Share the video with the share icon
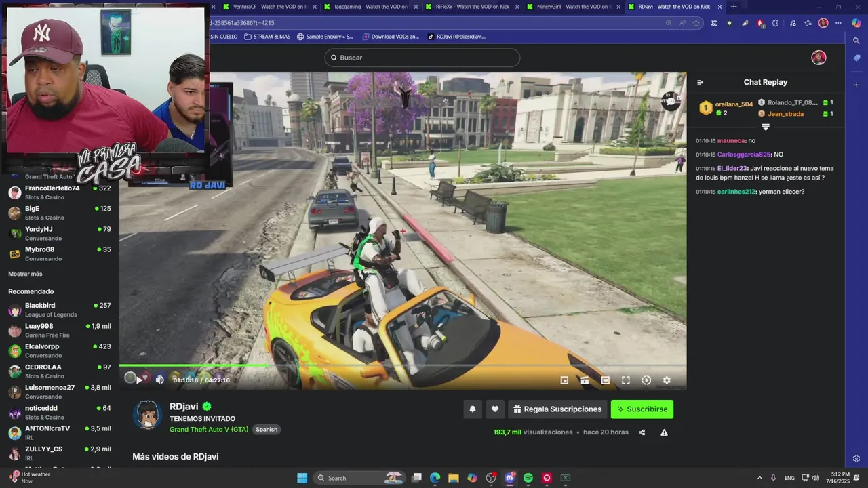 click(x=642, y=432)
